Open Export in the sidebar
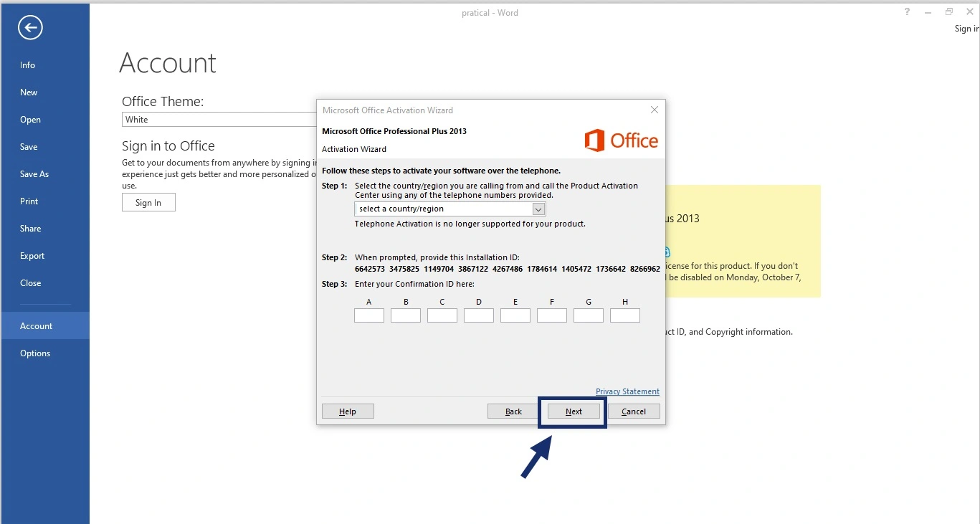The image size is (980, 524). click(x=32, y=256)
